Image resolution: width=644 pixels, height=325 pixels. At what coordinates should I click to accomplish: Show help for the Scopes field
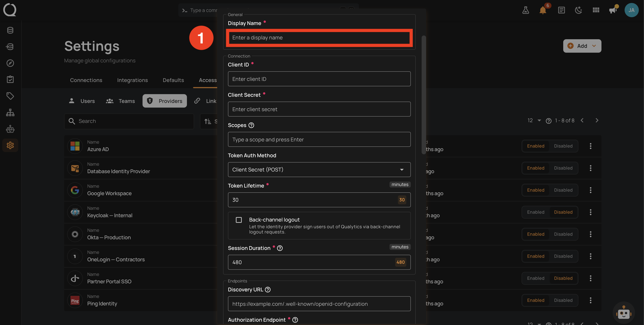click(251, 125)
